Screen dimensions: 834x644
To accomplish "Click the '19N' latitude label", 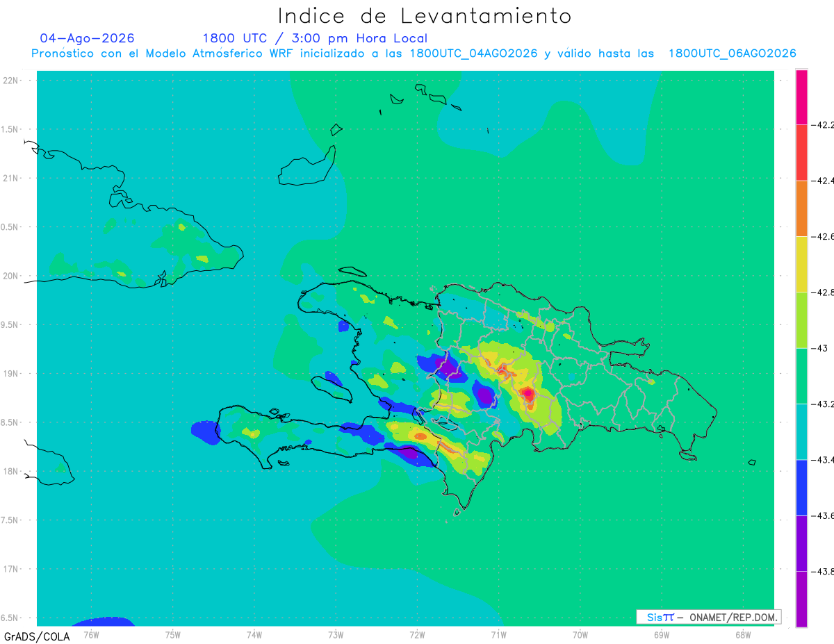I will [x=10, y=374].
